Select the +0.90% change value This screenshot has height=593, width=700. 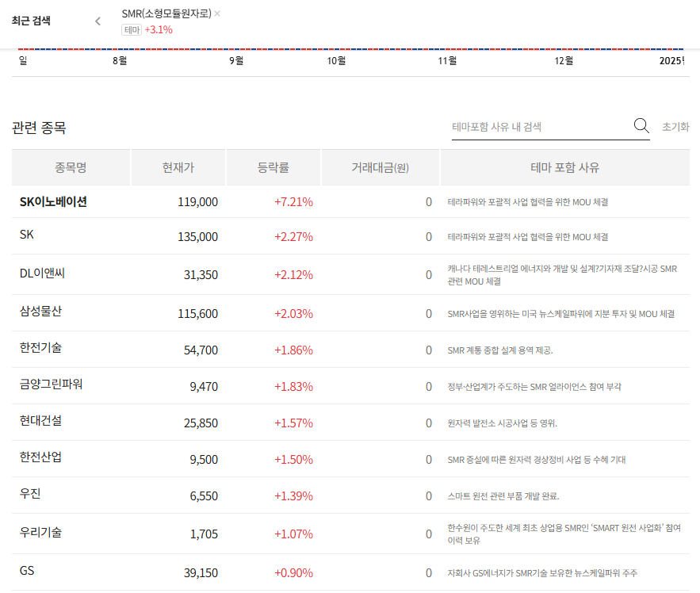click(x=293, y=573)
